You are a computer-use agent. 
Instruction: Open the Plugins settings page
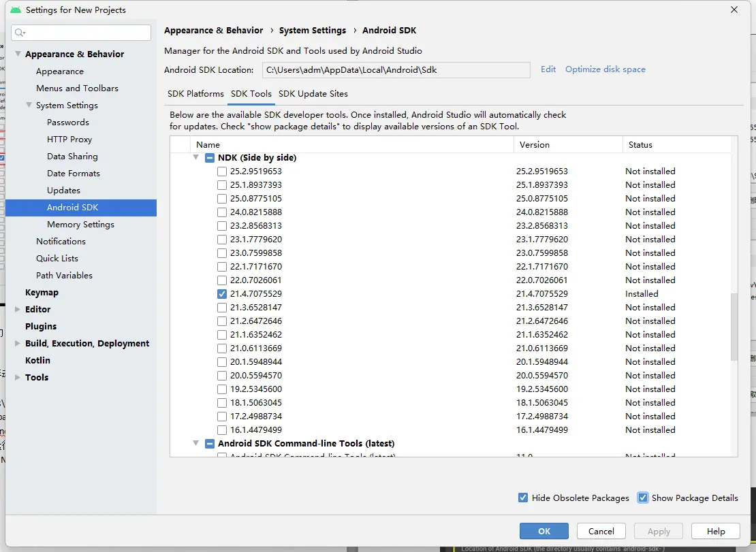(x=41, y=327)
